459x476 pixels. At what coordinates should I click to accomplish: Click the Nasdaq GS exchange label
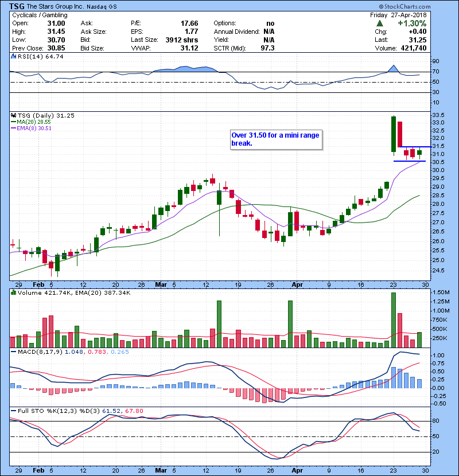[x=102, y=7]
